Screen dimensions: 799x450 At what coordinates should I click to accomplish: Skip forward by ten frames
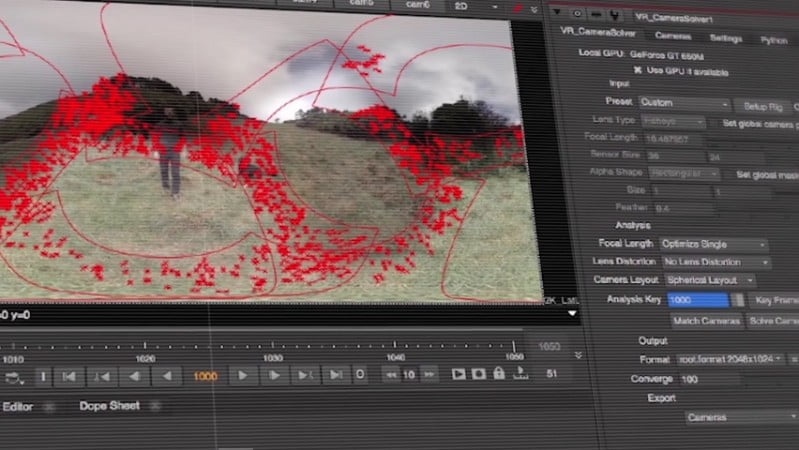coord(430,374)
